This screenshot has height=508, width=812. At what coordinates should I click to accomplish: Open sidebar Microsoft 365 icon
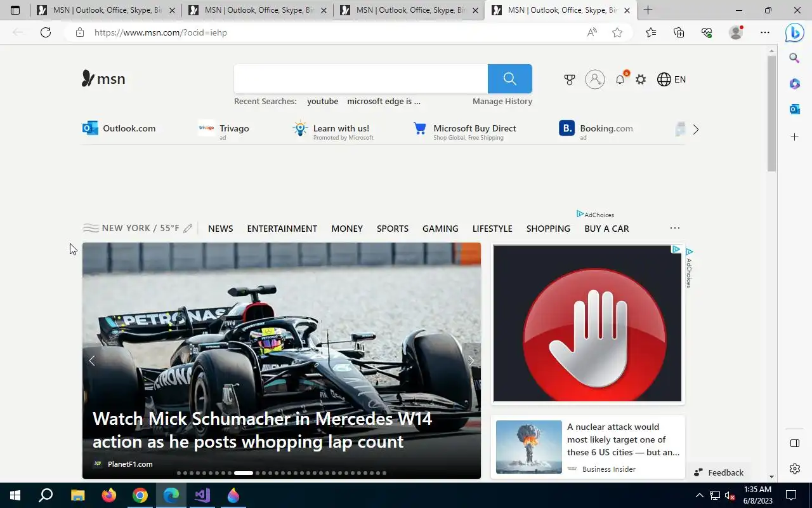[794, 84]
